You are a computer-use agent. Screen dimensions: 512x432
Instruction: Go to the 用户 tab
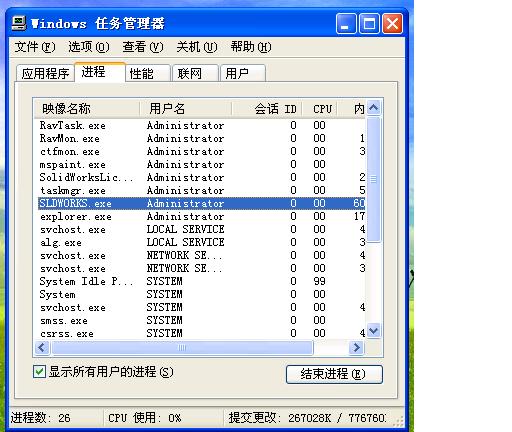pyautogui.click(x=243, y=73)
